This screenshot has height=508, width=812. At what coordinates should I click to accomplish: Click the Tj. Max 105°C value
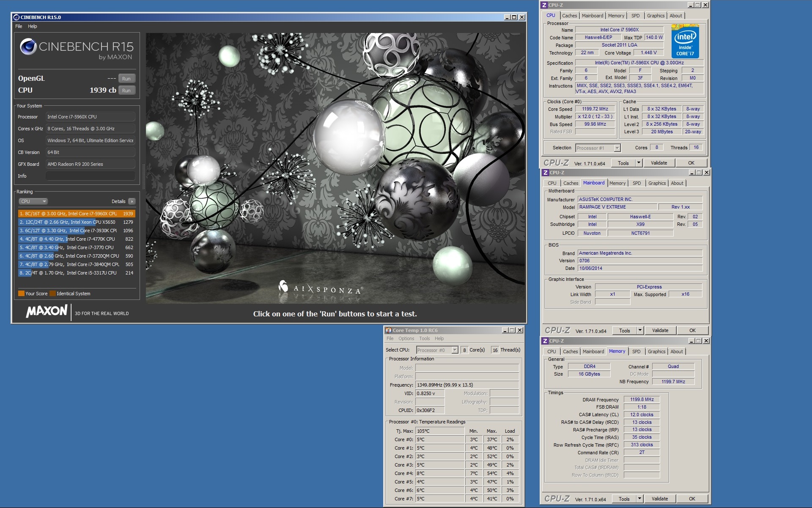click(x=440, y=431)
